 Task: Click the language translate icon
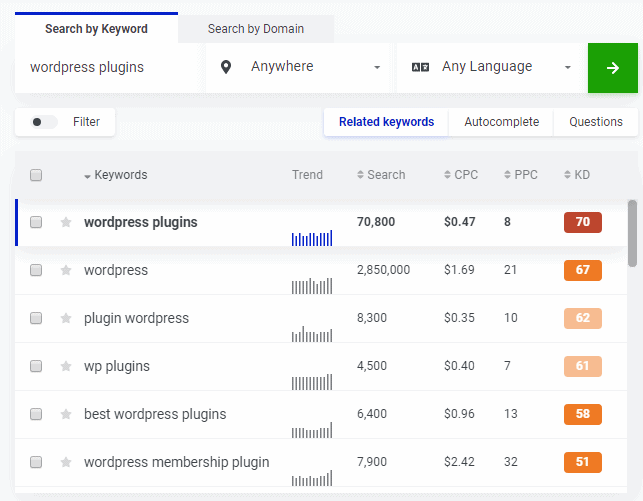click(x=420, y=67)
